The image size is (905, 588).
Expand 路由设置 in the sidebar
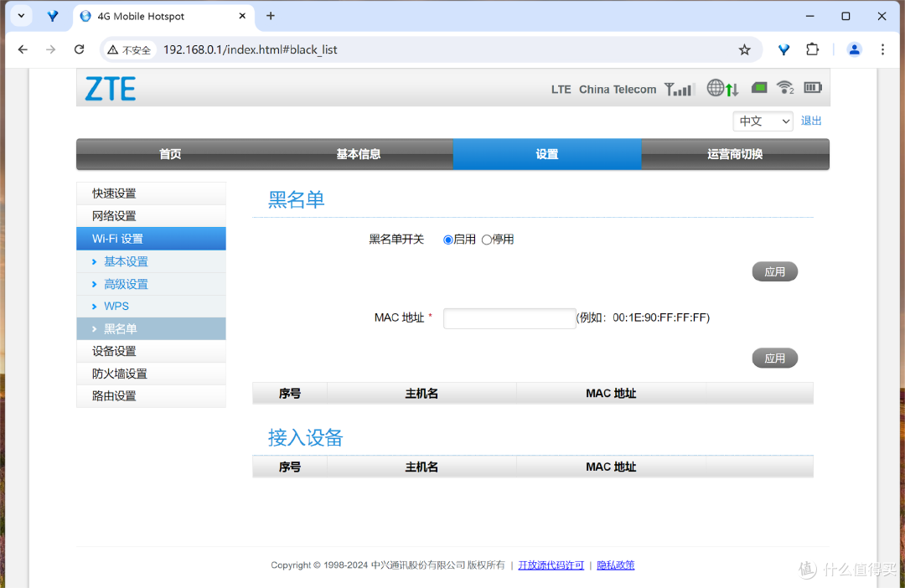click(151, 396)
